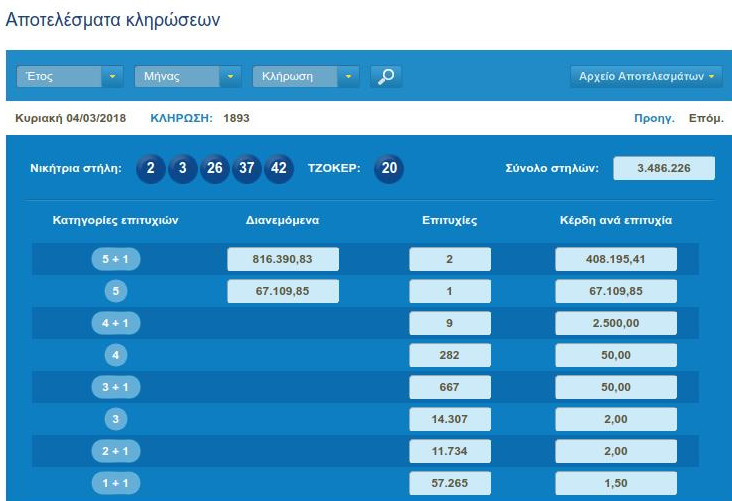Click winning number ball 2
The width and height of the screenshot is (732, 501).
coord(150,168)
